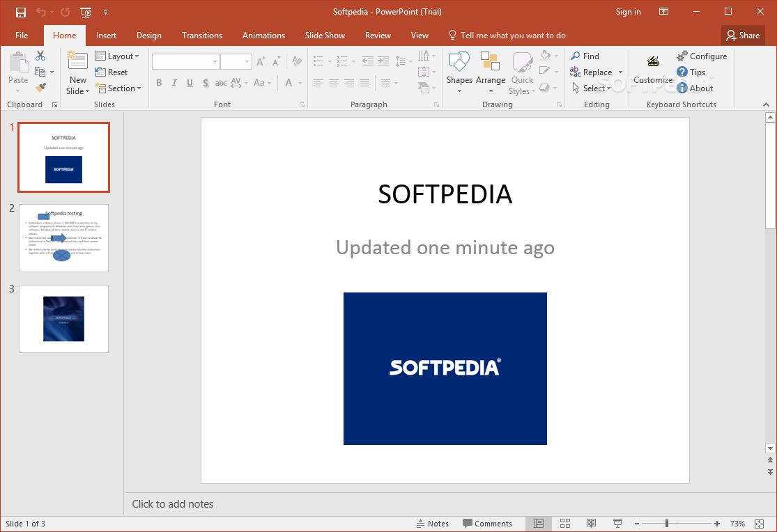This screenshot has height=532, width=777.
Task: Click Sign in
Action: tap(629, 12)
